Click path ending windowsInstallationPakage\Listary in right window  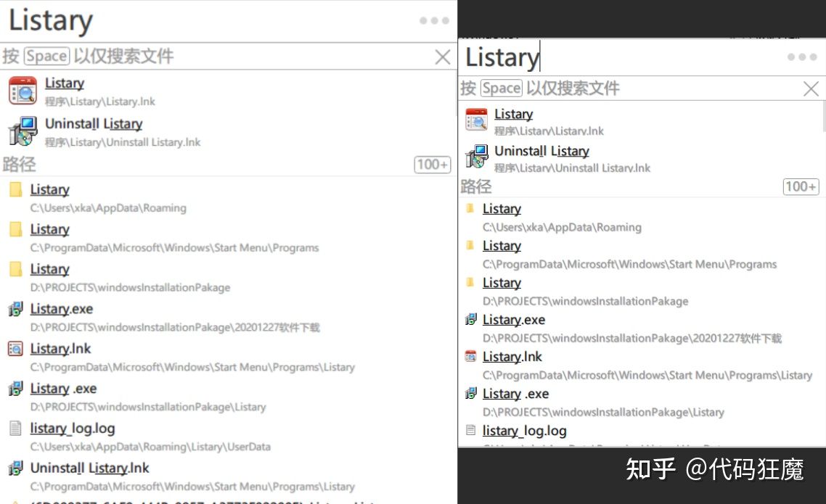(x=603, y=412)
